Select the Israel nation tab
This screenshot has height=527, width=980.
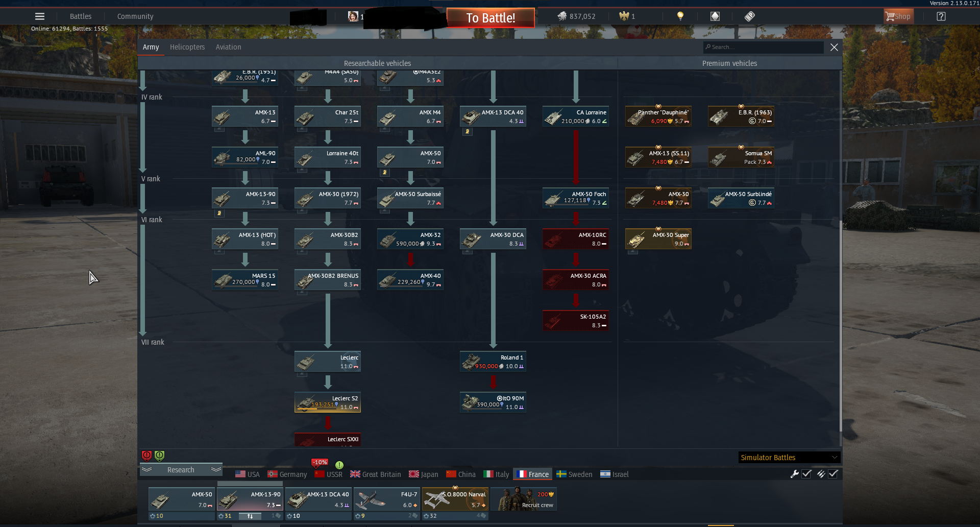[615, 474]
